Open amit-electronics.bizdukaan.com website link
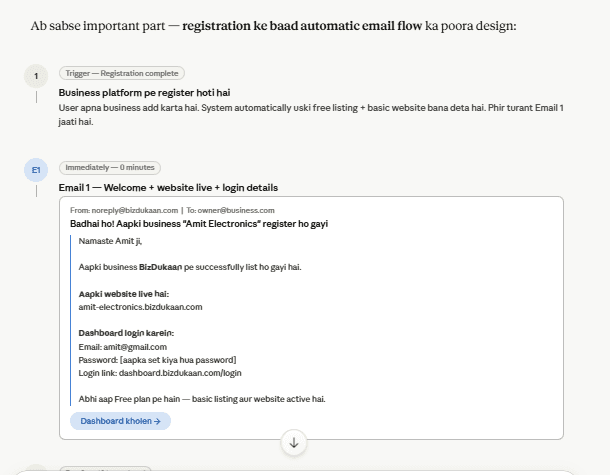Image resolution: width=610 pixels, height=475 pixels. coord(140,307)
